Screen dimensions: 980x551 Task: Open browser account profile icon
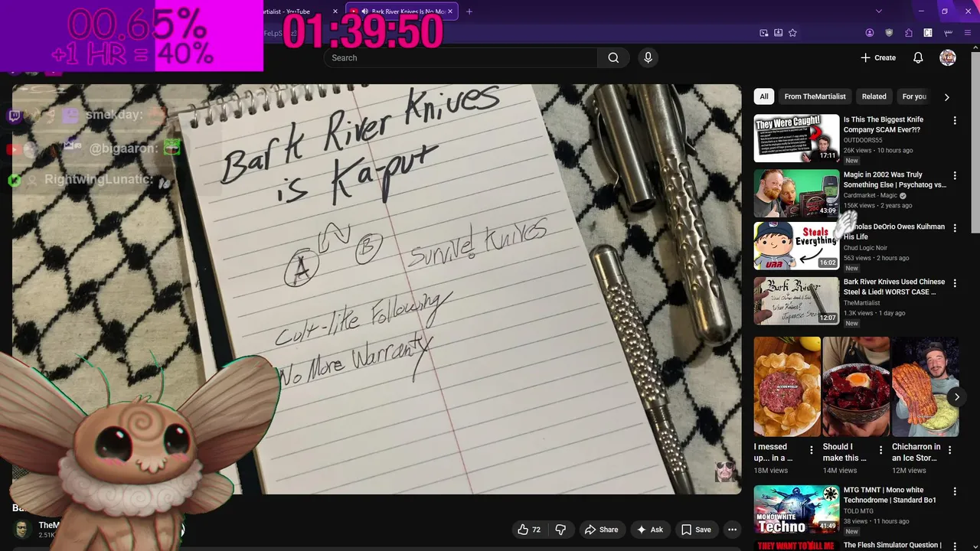(870, 33)
